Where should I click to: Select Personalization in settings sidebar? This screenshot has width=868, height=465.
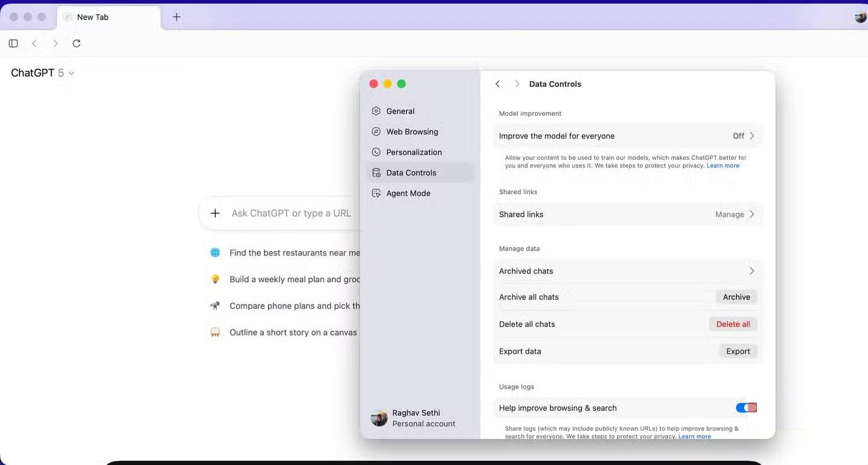coord(414,152)
